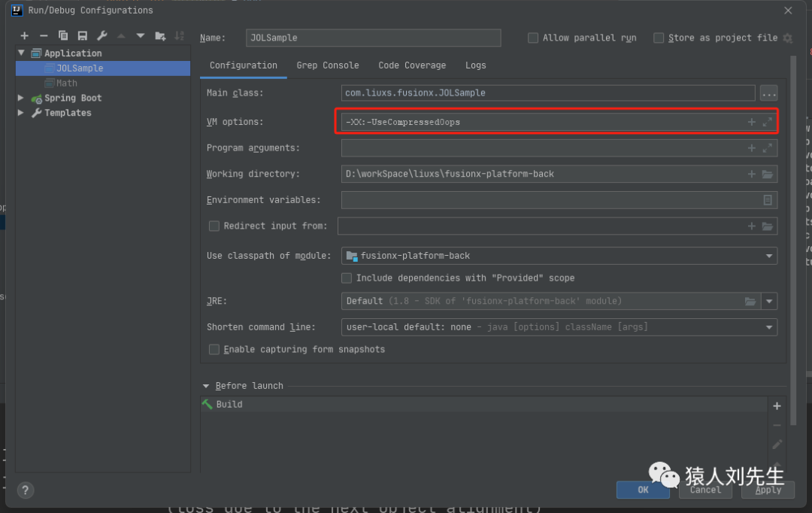Toggle Store as project file checkbox
The image size is (812, 513).
pos(659,38)
